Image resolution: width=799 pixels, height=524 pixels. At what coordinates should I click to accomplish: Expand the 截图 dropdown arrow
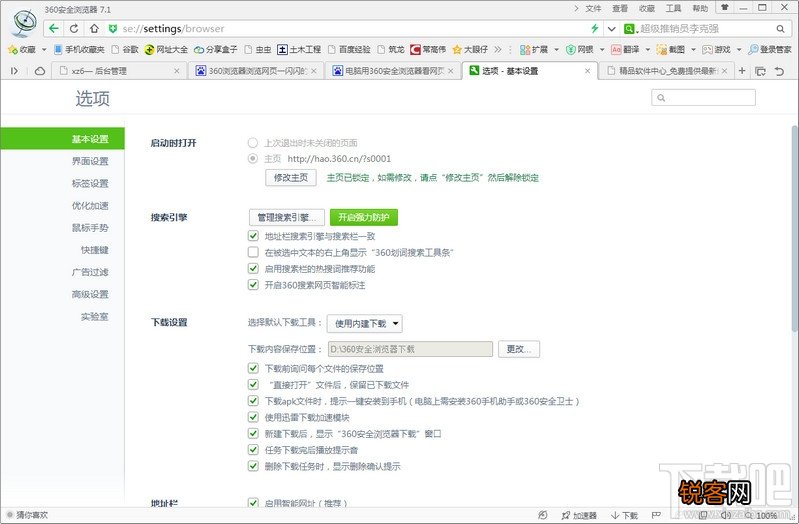click(693, 49)
